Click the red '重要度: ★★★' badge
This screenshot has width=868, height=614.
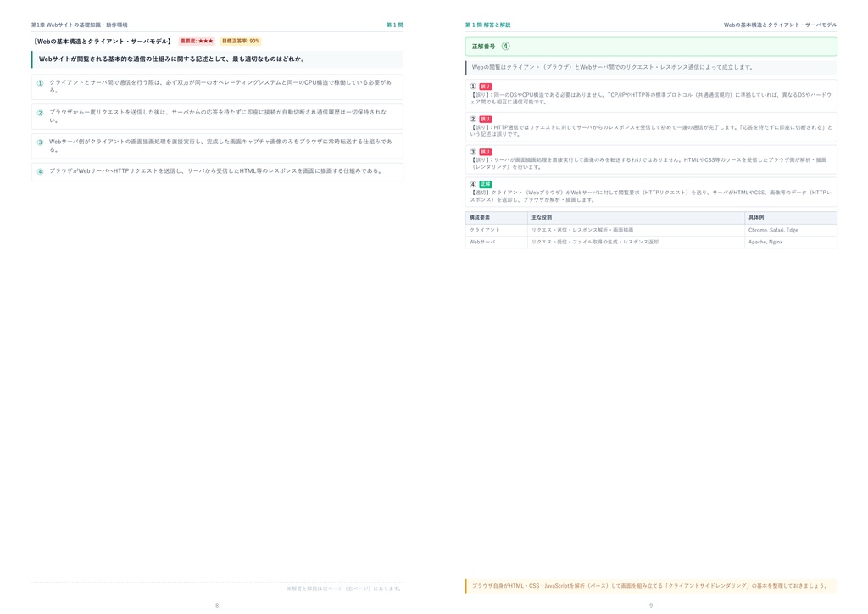pyautogui.click(x=197, y=41)
